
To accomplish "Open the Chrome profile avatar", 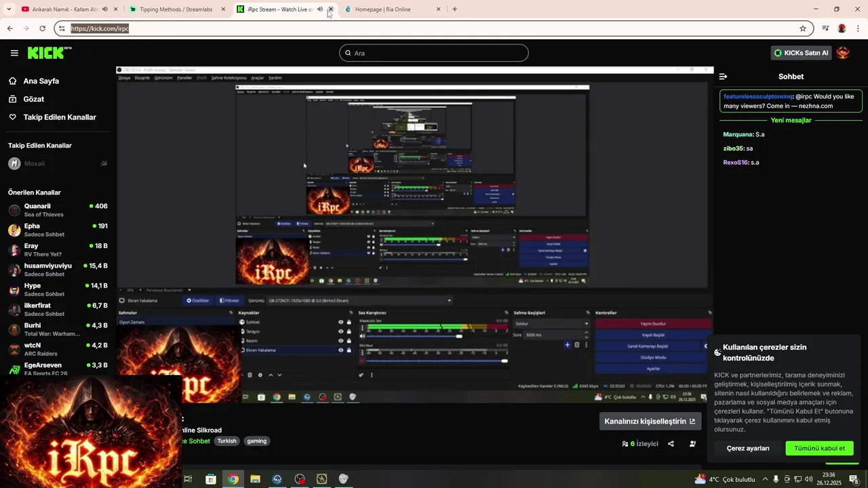I will (x=842, y=28).
